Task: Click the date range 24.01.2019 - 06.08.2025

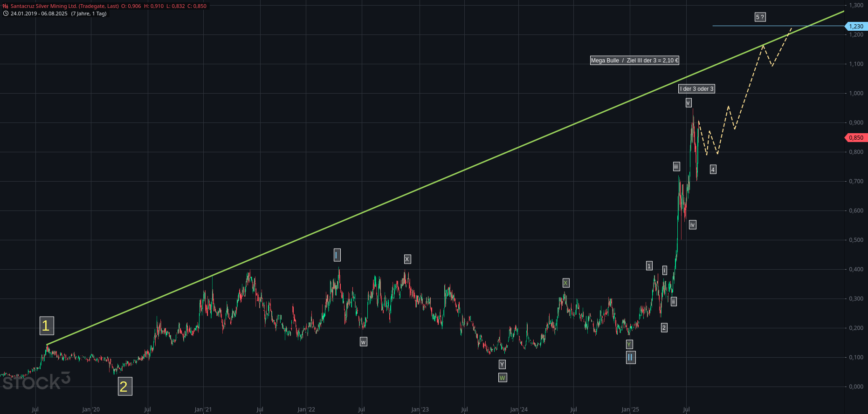Action: pyautogui.click(x=39, y=14)
